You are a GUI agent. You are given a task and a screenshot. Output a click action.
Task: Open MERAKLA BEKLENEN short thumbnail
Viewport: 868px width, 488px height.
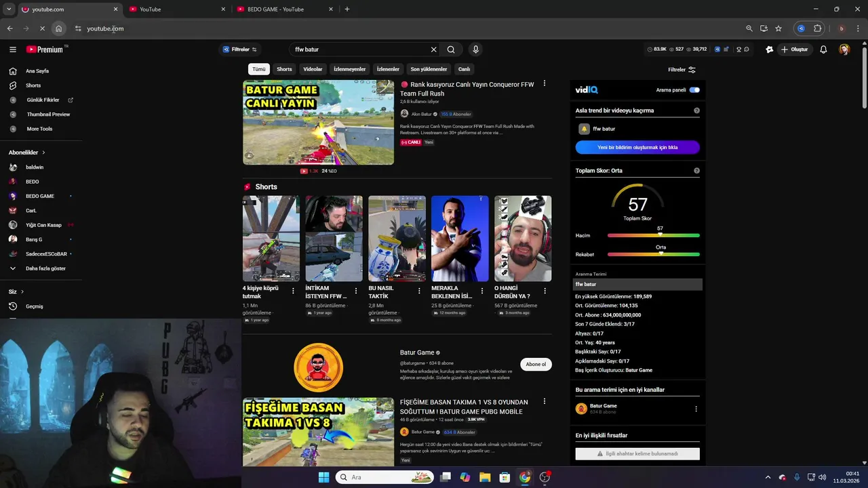pyautogui.click(x=460, y=239)
